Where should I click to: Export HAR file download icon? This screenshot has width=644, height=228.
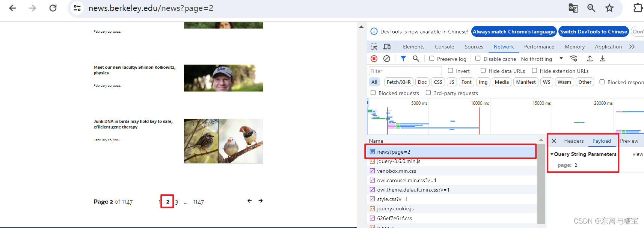tap(603, 59)
